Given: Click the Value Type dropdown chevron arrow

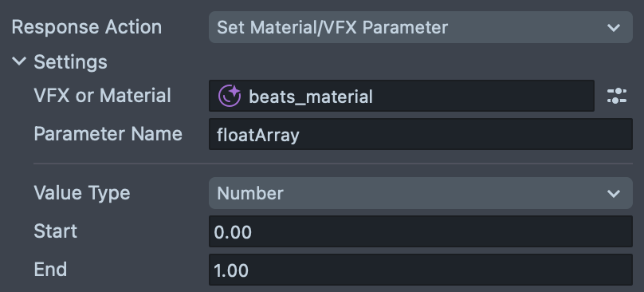Looking at the screenshot, I should coord(614,193).
